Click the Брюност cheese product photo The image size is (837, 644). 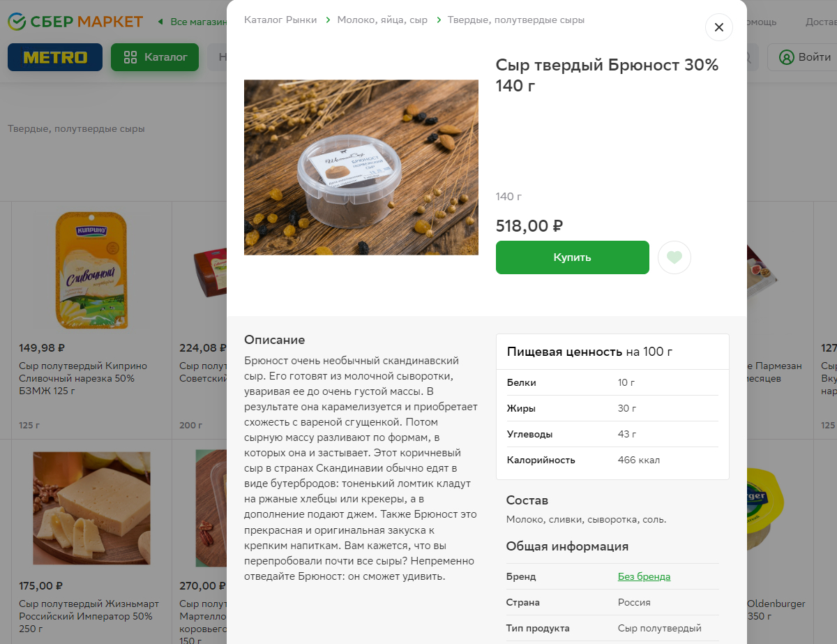(361, 167)
